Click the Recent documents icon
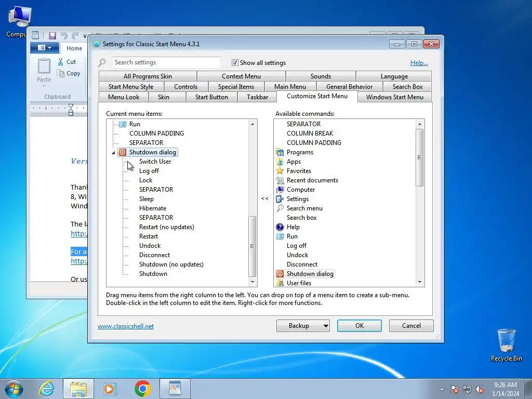Screen dimensions: 532x399 (x=280, y=180)
